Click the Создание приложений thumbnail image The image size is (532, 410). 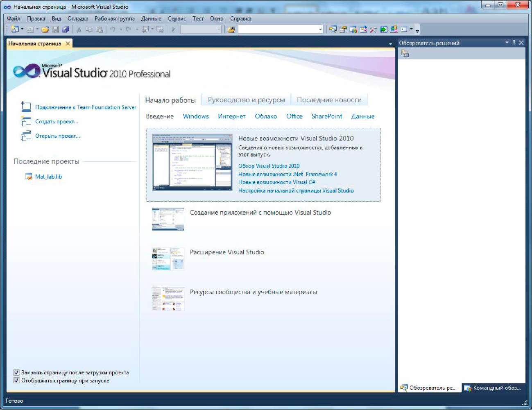pos(168,219)
